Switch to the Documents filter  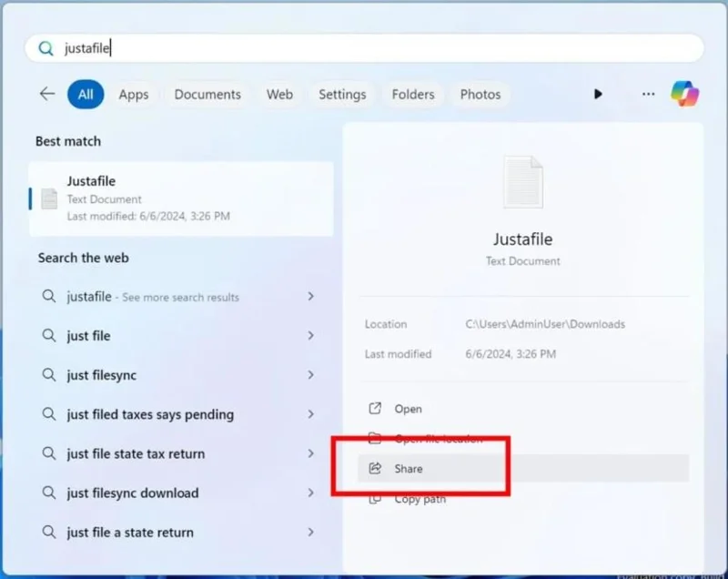(207, 95)
